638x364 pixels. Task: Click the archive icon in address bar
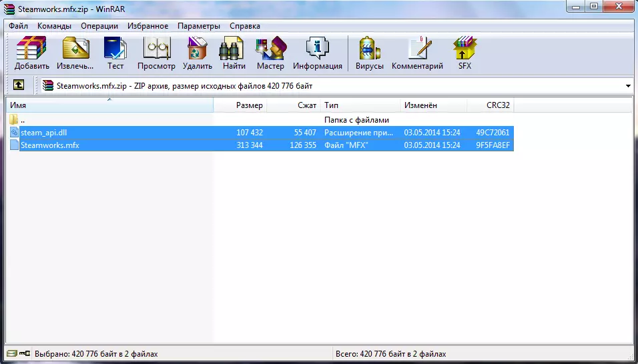click(x=48, y=86)
